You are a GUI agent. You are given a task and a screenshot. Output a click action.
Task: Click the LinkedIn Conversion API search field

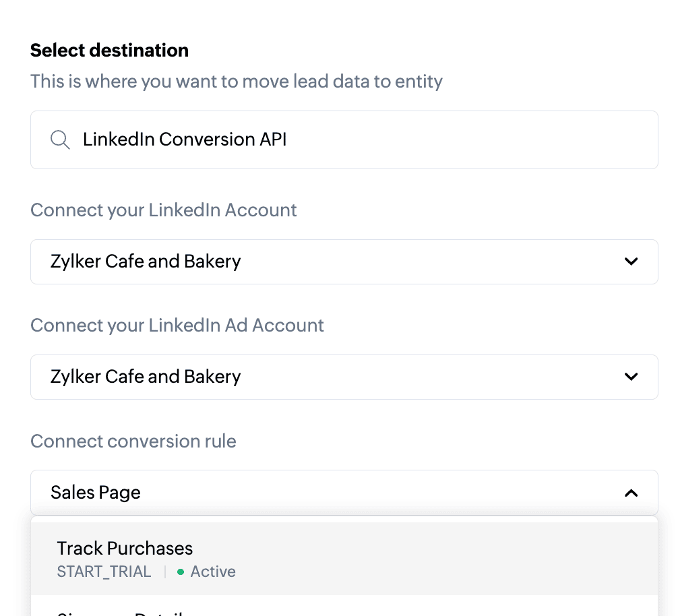344,140
